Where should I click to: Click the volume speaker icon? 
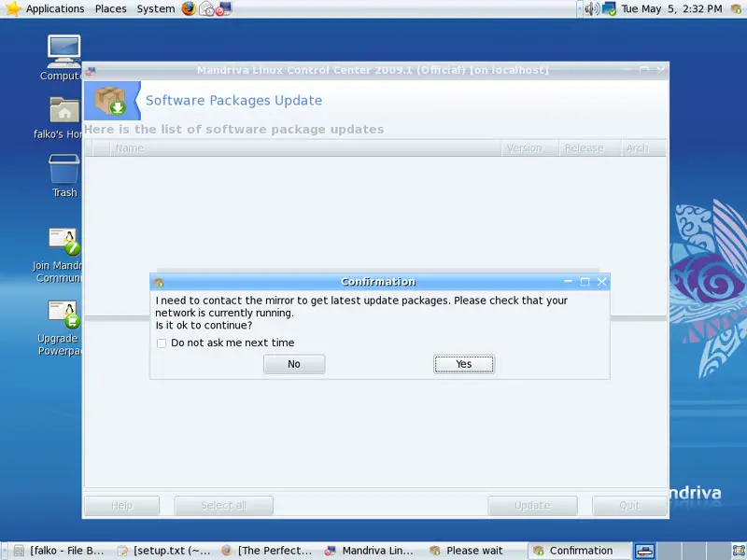(x=592, y=8)
